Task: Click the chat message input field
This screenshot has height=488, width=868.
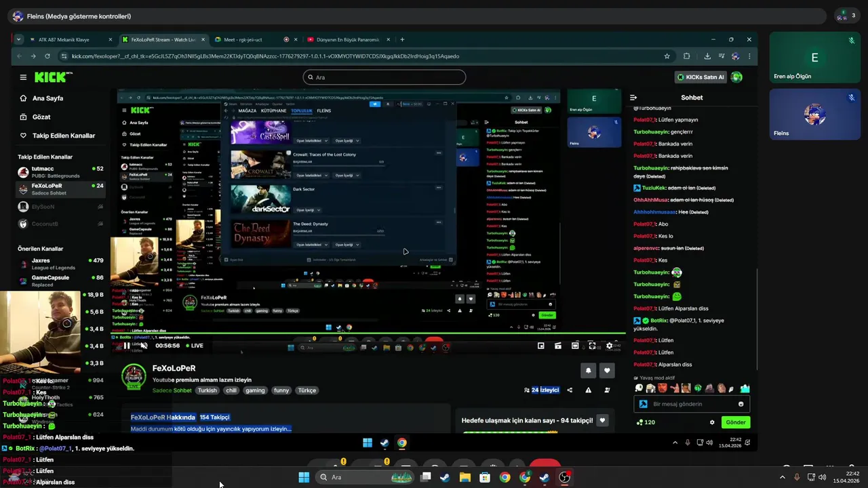Action: (x=692, y=404)
